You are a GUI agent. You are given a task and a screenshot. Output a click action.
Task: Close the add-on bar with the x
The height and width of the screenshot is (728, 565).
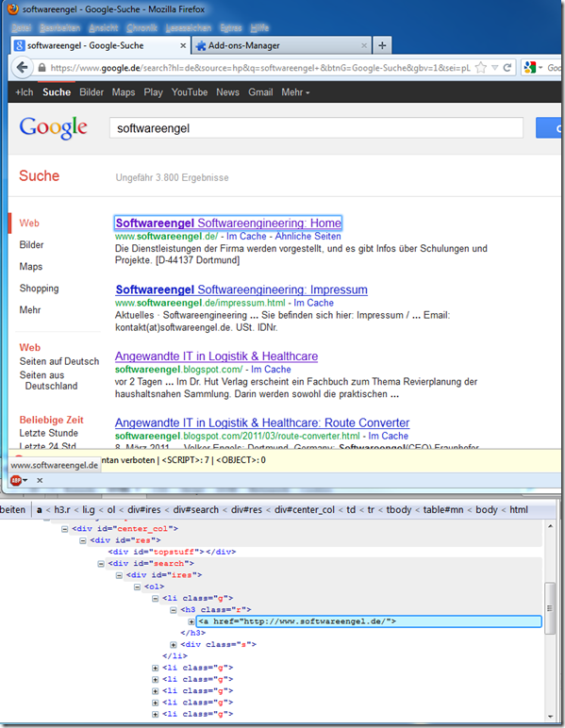tap(40, 480)
